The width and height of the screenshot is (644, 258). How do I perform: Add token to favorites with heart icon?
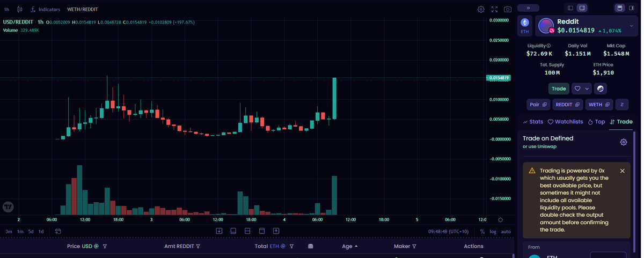pos(577,89)
